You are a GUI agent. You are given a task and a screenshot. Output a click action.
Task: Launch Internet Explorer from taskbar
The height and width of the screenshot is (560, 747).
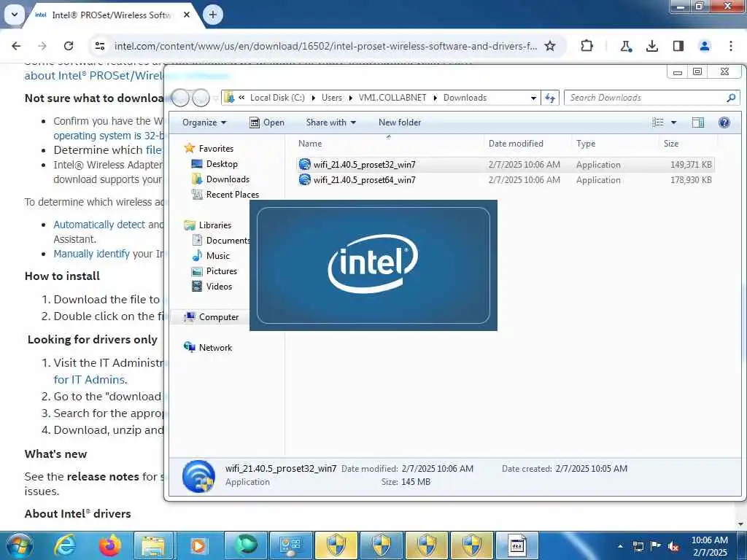pyautogui.click(x=65, y=545)
